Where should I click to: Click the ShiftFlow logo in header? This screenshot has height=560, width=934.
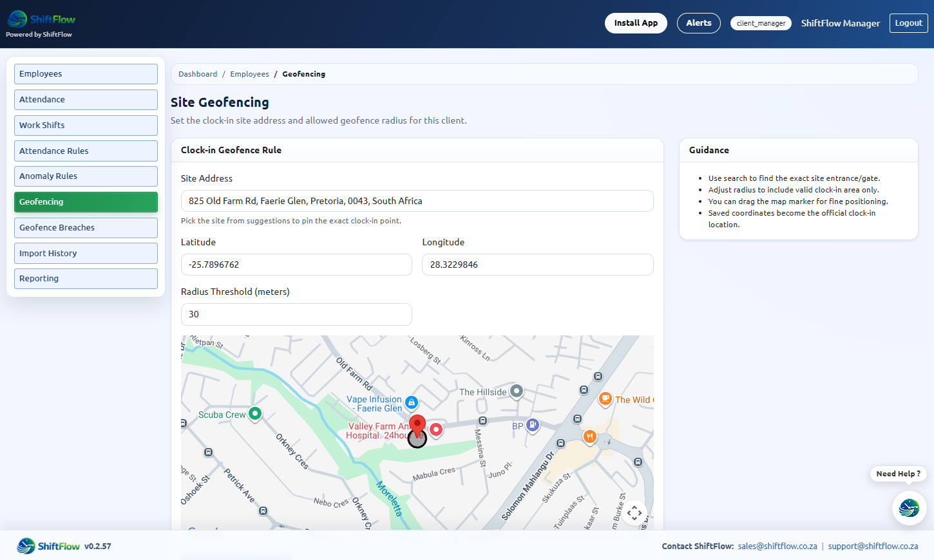coord(41,19)
